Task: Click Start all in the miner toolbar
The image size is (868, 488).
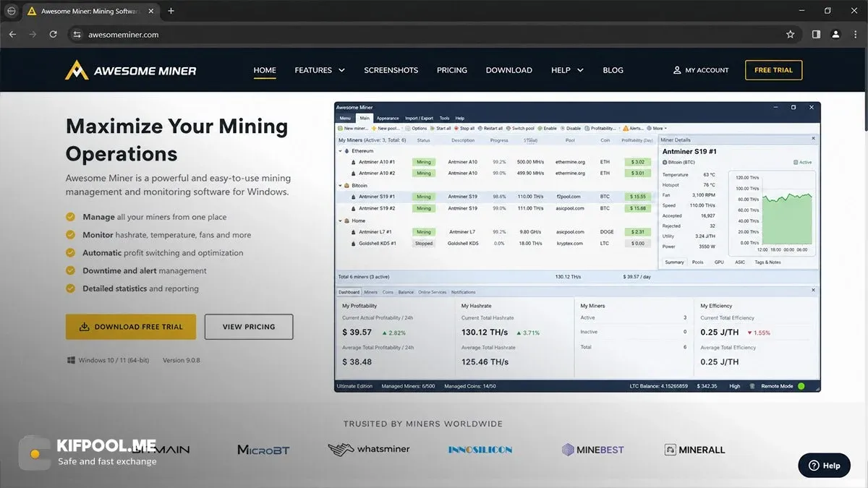Action: pyautogui.click(x=441, y=128)
